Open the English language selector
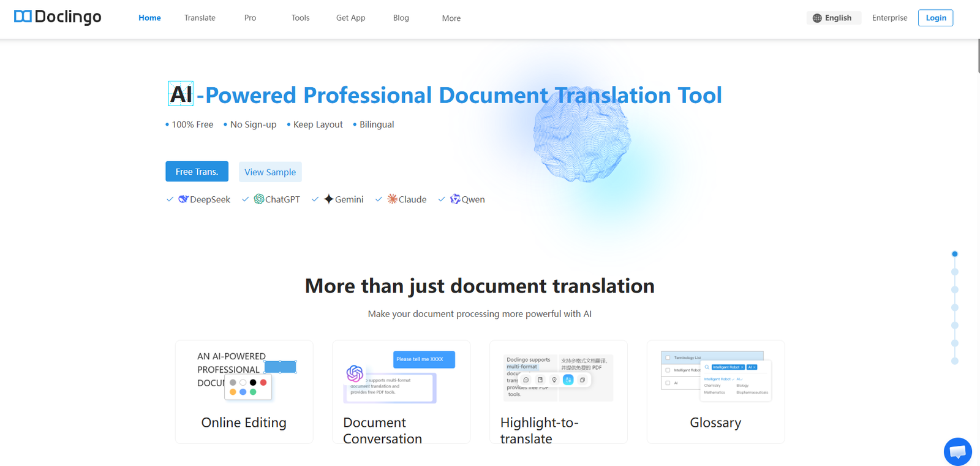 (834, 18)
